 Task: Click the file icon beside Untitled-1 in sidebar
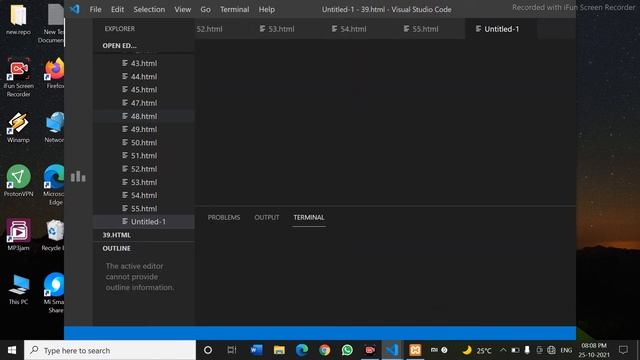click(x=125, y=221)
